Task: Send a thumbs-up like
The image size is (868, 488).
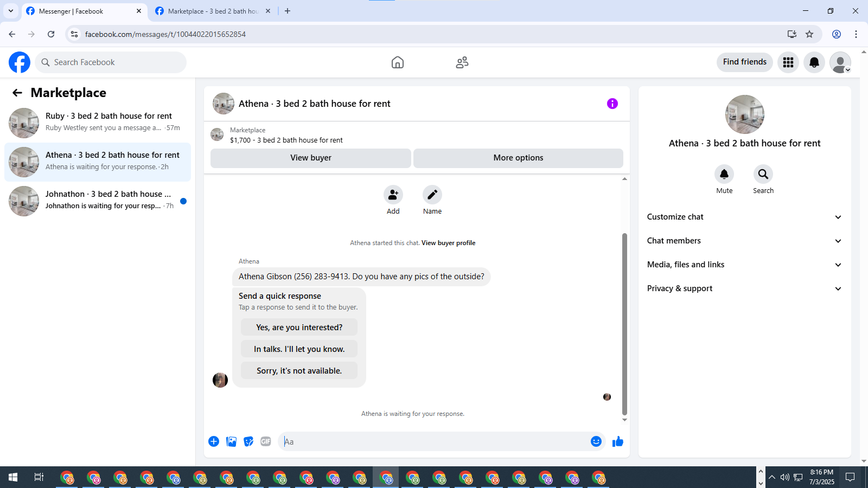Action: point(618,441)
